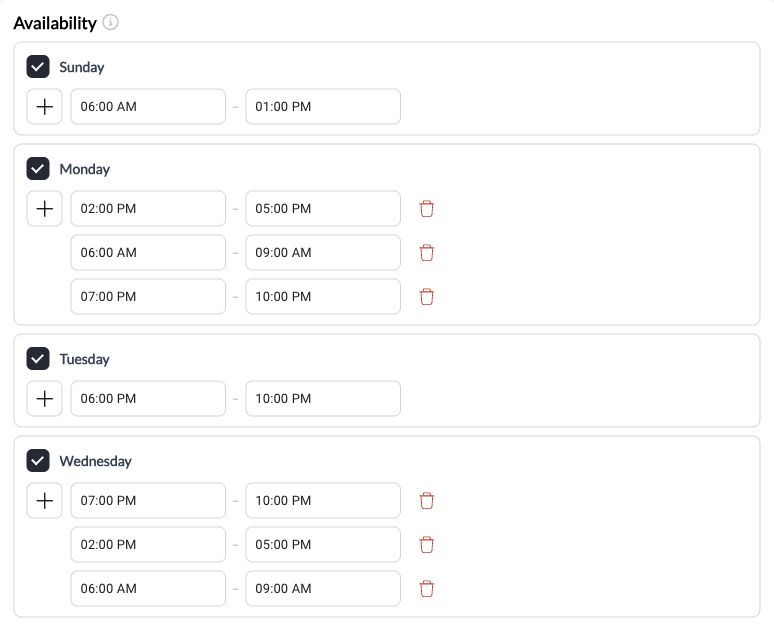774x624 pixels.
Task: Select Wednesday's 05:00 PM end time field
Action: pos(323,545)
